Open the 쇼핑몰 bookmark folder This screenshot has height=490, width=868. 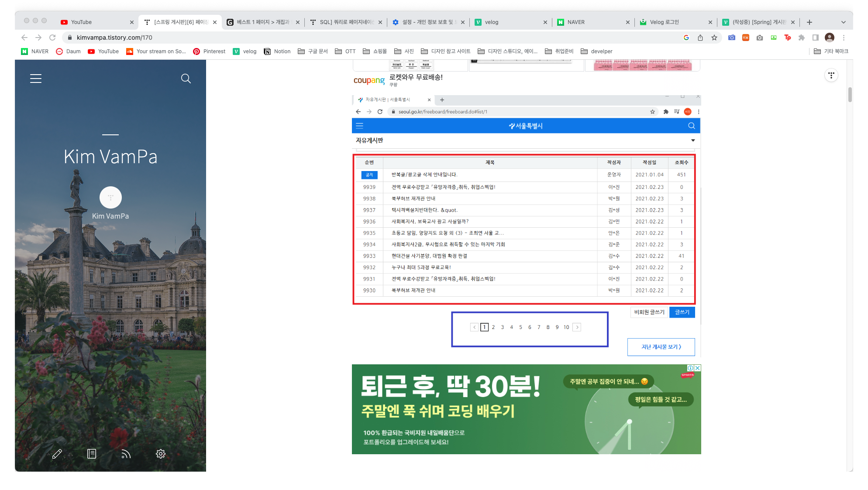(x=375, y=51)
